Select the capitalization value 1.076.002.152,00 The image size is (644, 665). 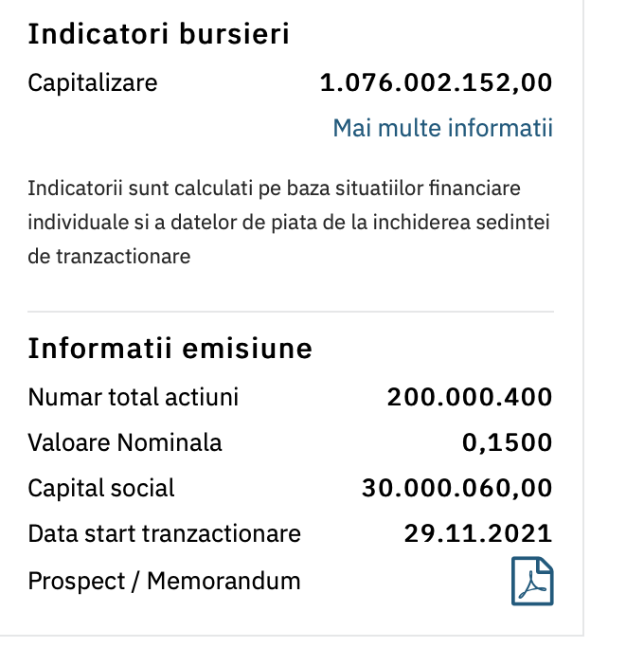pyautogui.click(x=436, y=82)
